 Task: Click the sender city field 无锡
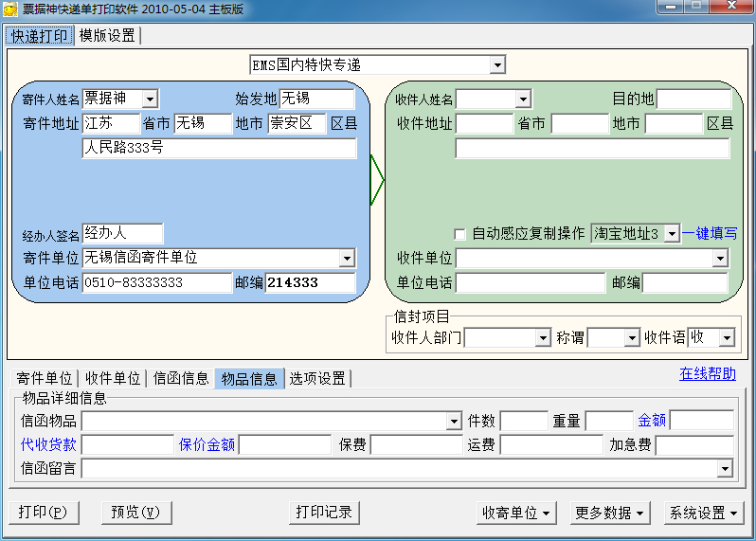(203, 123)
